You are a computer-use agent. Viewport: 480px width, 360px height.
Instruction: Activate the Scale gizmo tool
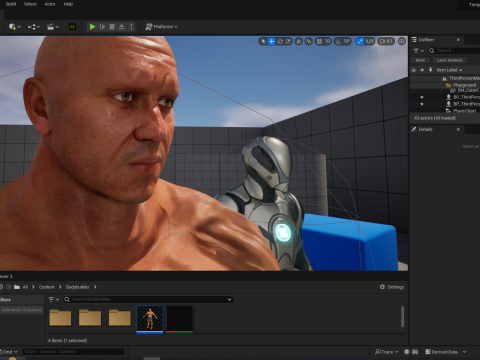288,41
